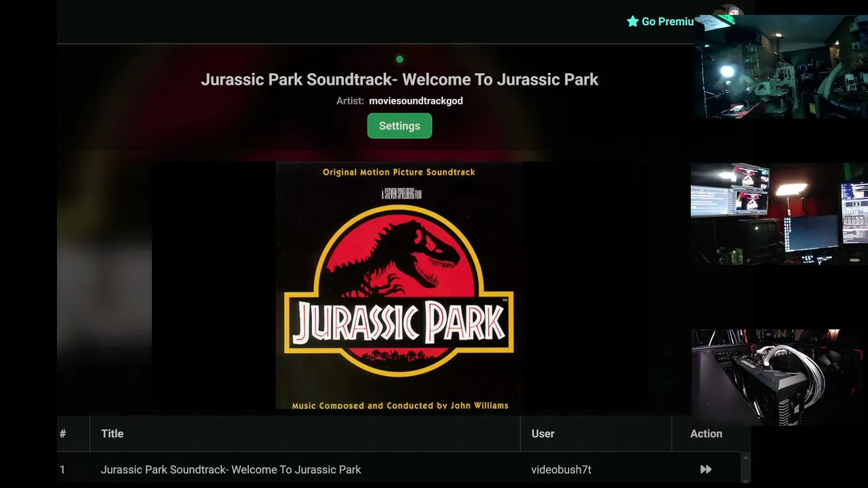
Task: Open the Go Premium link
Action: pyautogui.click(x=660, y=22)
